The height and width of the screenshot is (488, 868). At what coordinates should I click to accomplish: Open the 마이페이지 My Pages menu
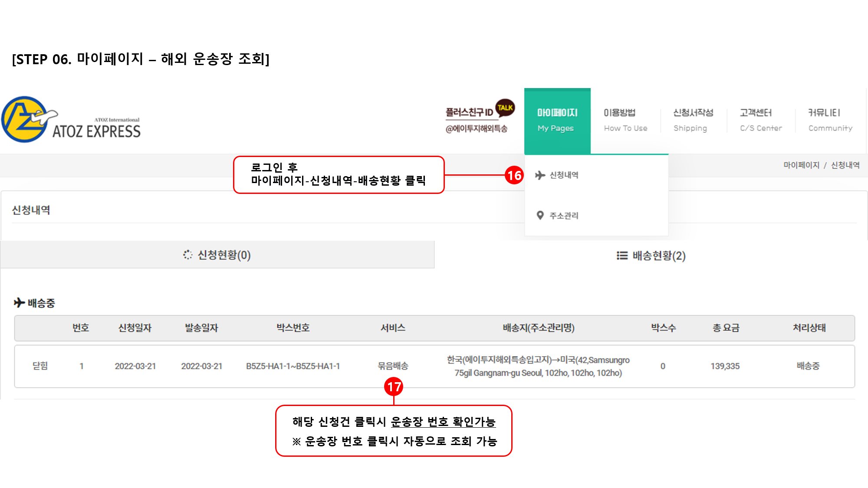pos(557,121)
